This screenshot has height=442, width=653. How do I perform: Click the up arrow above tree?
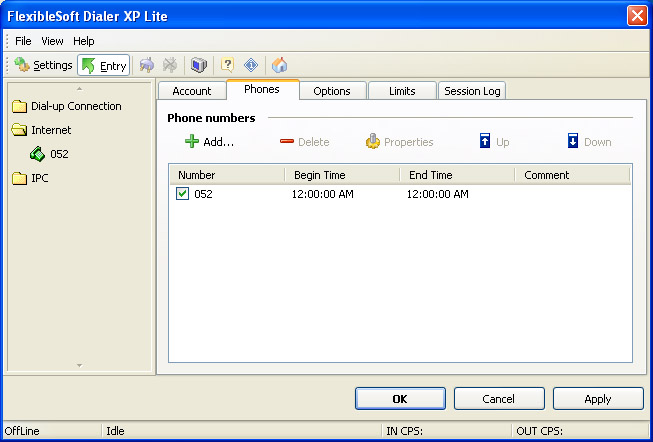point(80,89)
